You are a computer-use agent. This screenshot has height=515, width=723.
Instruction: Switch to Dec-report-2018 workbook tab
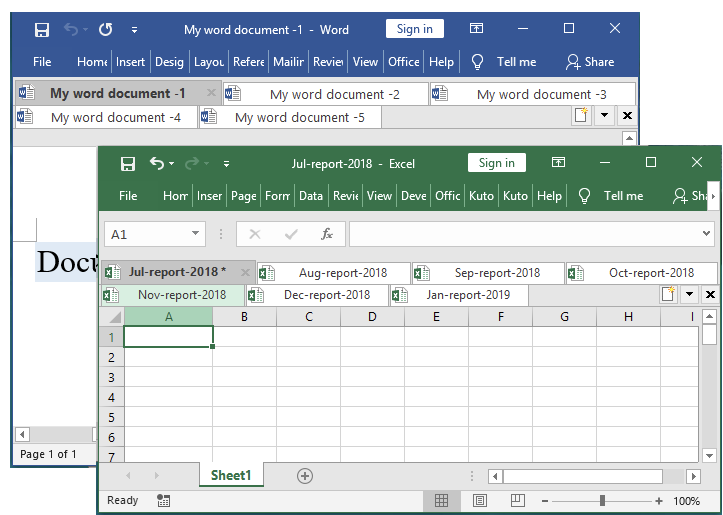tap(318, 295)
